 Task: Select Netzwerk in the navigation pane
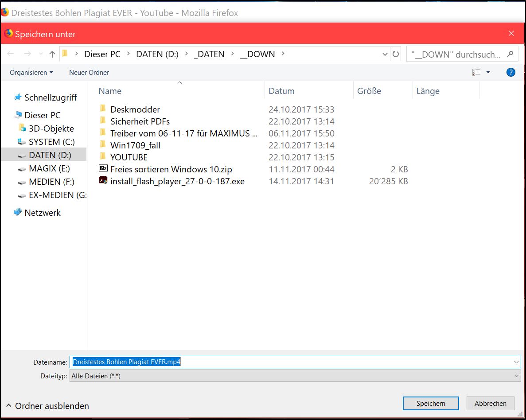pyautogui.click(x=42, y=213)
